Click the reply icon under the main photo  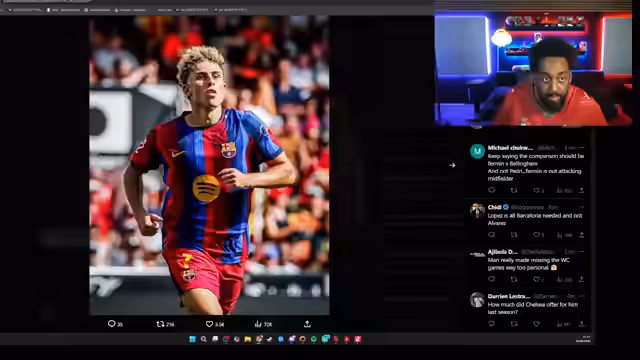click(111, 324)
